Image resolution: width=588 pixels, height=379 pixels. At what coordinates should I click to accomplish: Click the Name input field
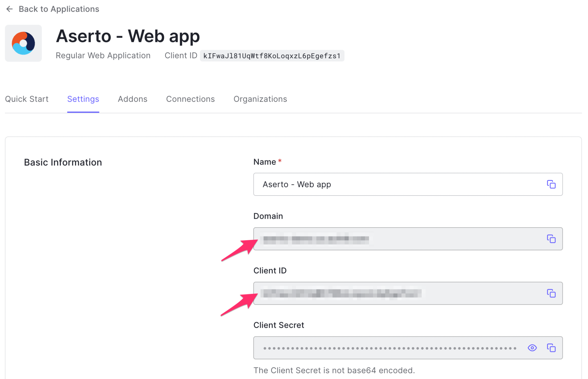[408, 184]
